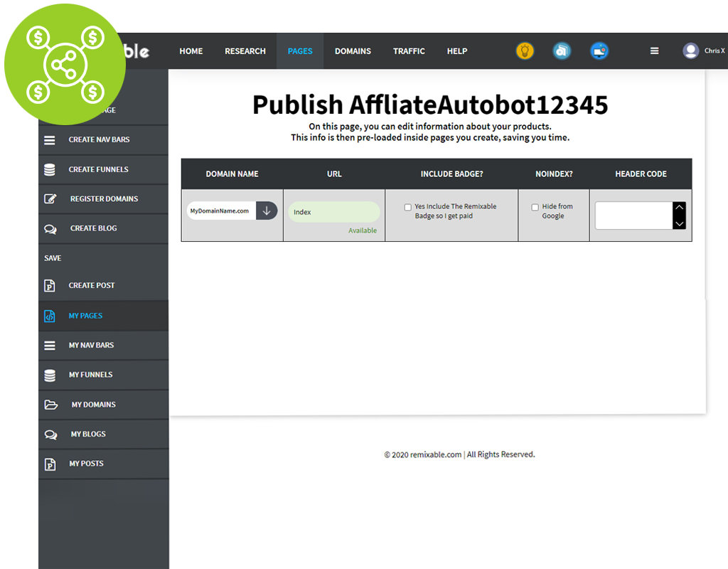Enable 'Yes Include The Remixable Badge' checkbox

407,207
